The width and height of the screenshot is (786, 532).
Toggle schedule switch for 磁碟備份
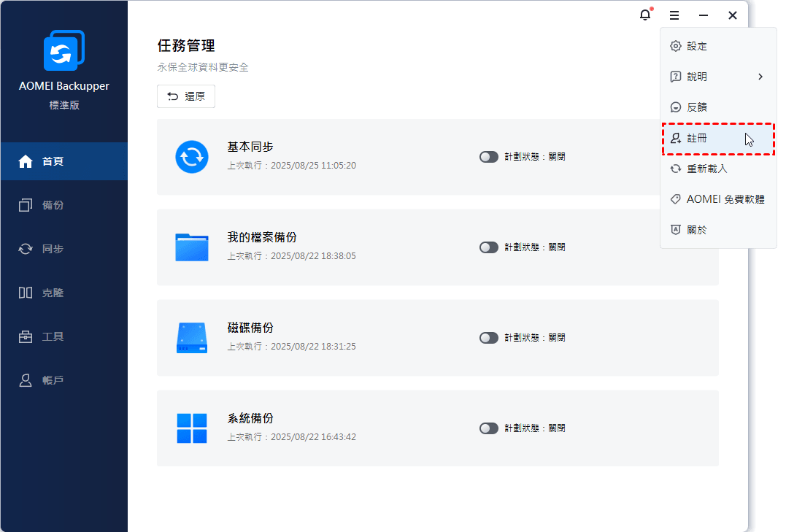pyautogui.click(x=489, y=338)
